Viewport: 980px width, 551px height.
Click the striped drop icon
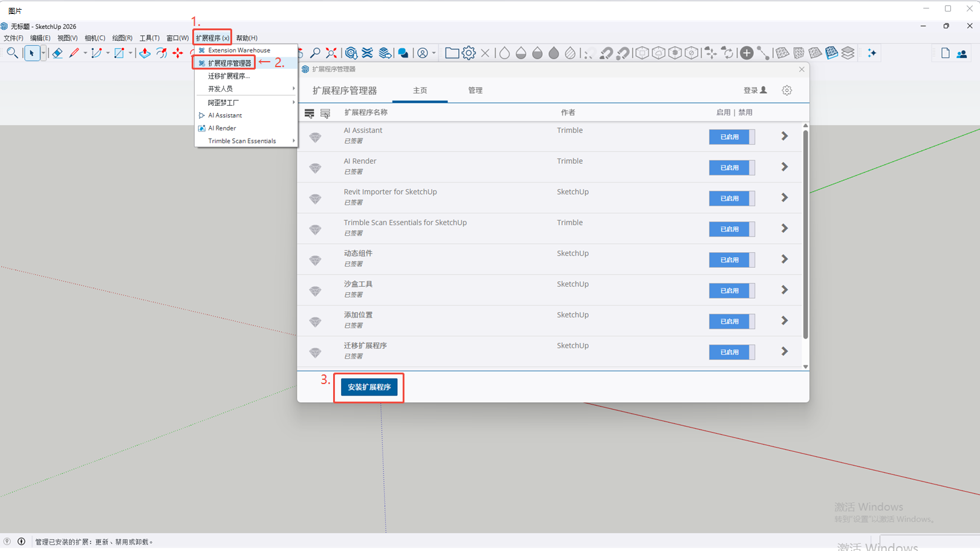pos(570,53)
